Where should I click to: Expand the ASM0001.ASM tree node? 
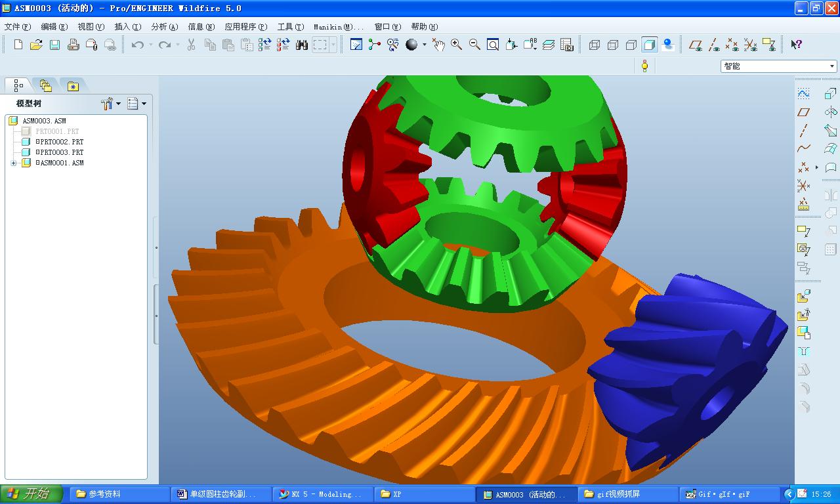point(14,163)
